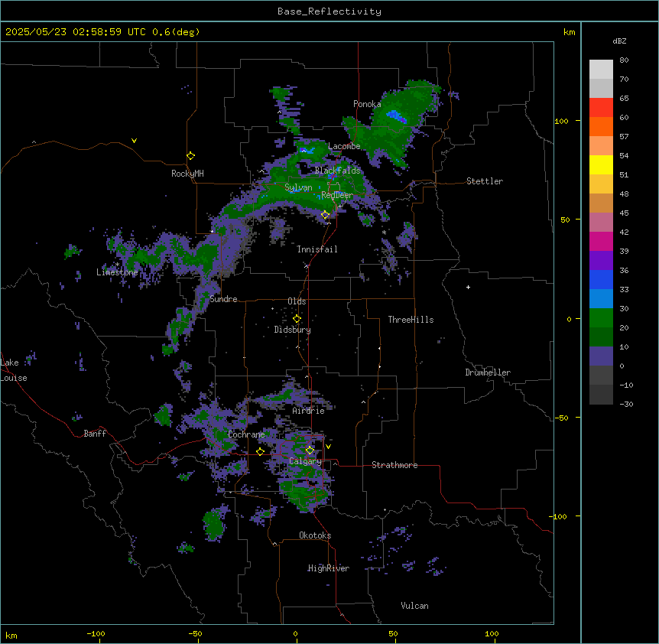Viewport: 659px width, 644px height.
Task: Click the Calgary city label
Action: tap(305, 461)
